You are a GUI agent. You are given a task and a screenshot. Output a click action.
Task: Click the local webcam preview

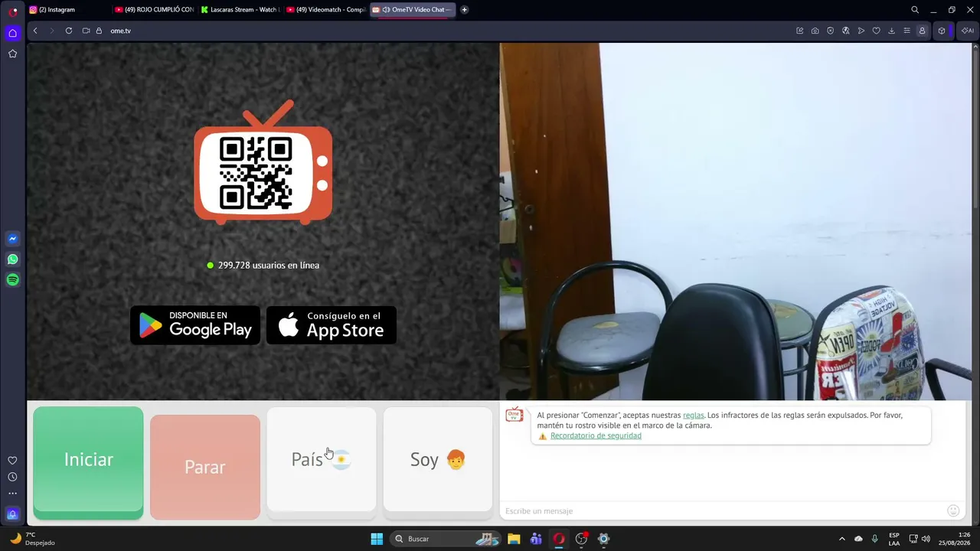point(736,221)
